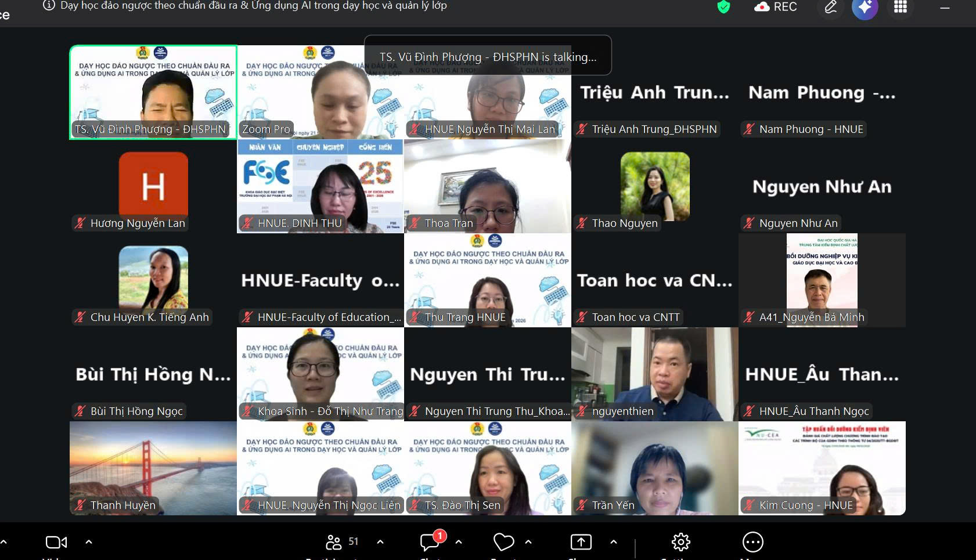Open the apps grid icon
The width and height of the screenshot is (976, 560).
900,7
